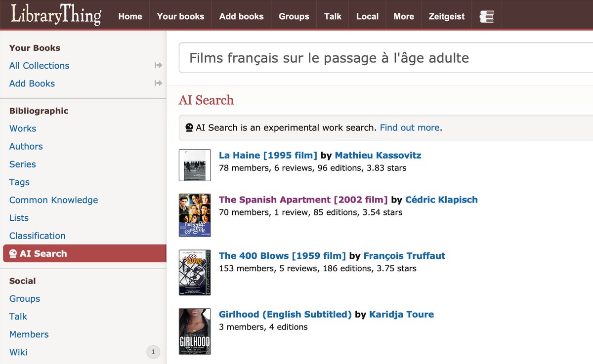The width and height of the screenshot is (593, 364).
Task: Open La Haine [1995 film] work
Action: coord(268,155)
